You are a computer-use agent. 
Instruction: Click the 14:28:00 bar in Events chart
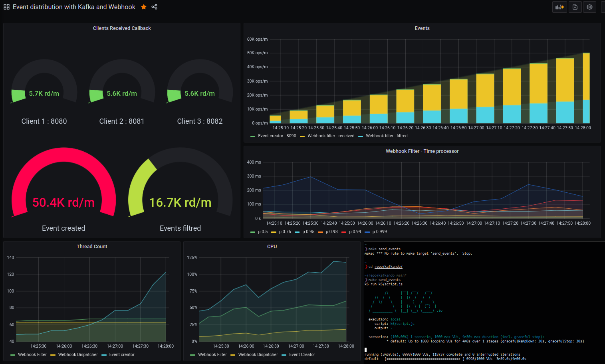coord(586,88)
